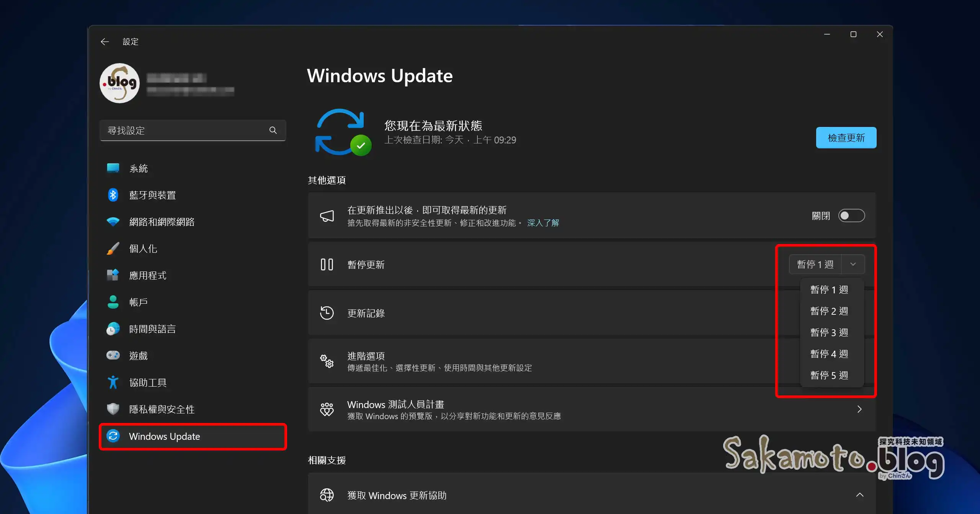Select 暫停 5 週 from the pause menu
The image size is (980, 514).
(829, 375)
